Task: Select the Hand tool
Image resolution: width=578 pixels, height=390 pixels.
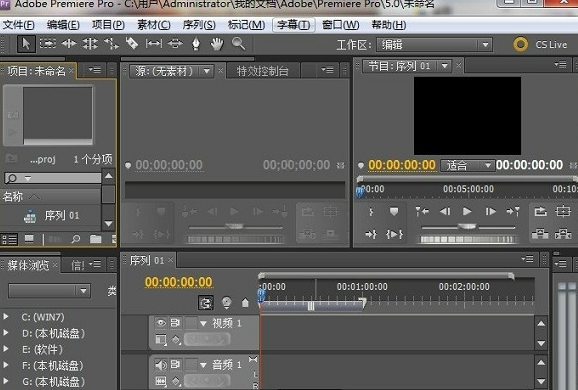Action: [217, 44]
